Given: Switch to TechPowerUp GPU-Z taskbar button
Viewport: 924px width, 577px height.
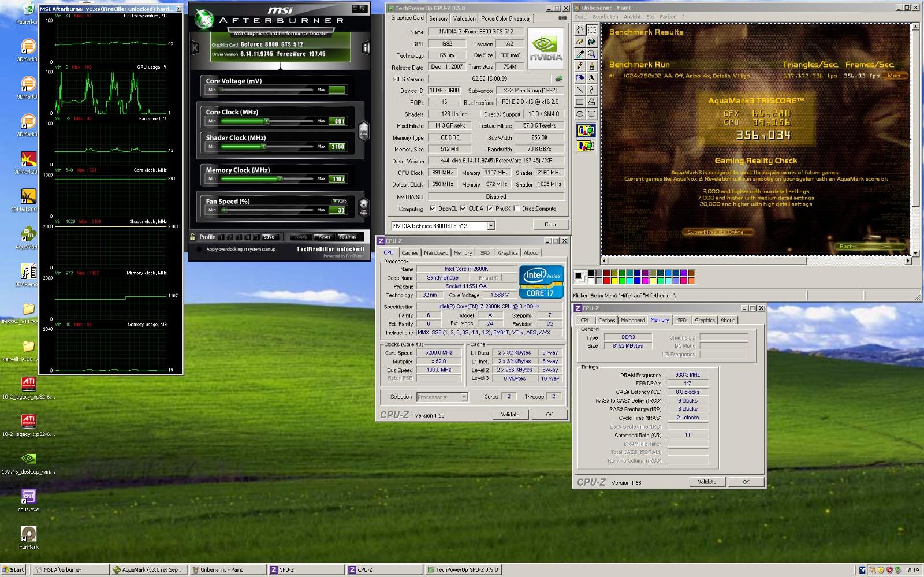Looking at the screenshot, I should pyautogui.click(x=462, y=569).
